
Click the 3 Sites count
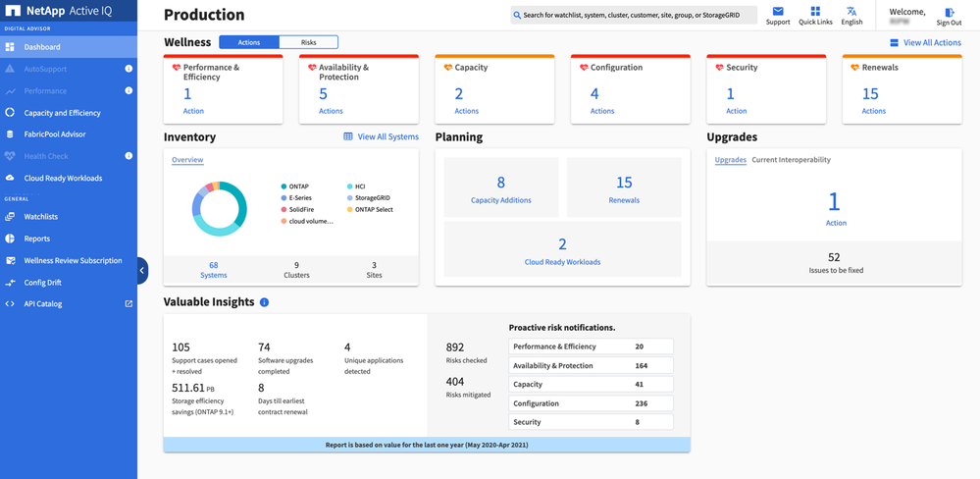pyautogui.click(x=374, y=270)
